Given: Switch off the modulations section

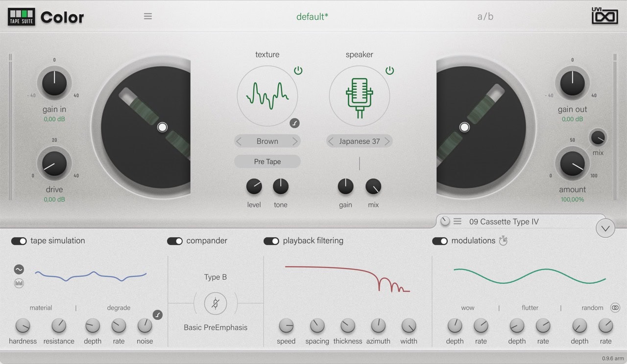Looking at the screenshot, I should [440, 241].
